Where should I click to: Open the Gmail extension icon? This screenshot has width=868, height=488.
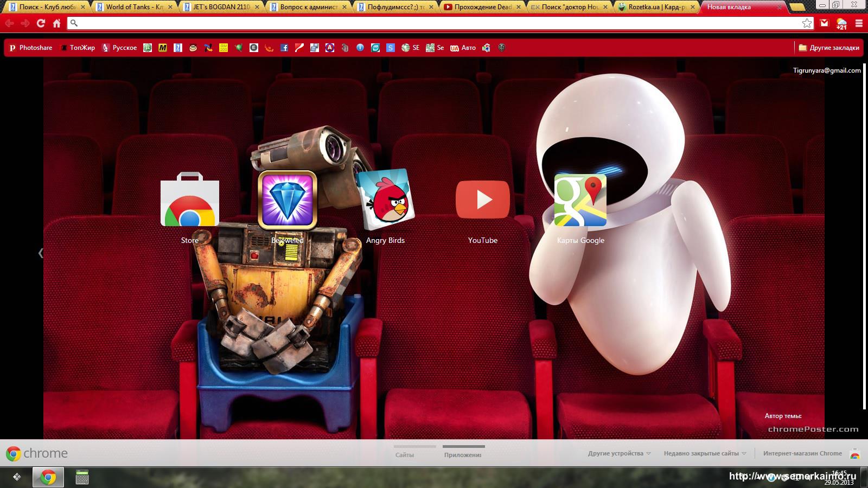[x=824, y=23]
